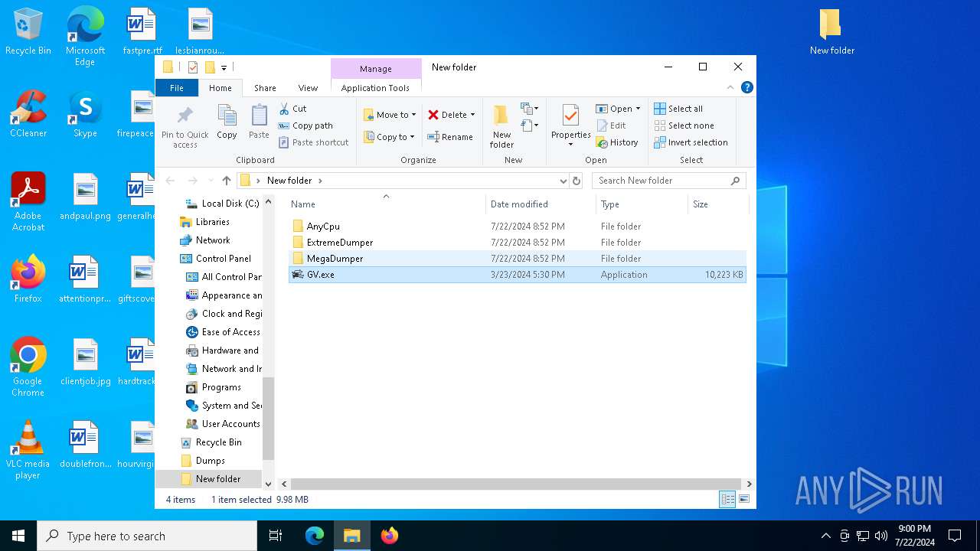Open the Delete dropdown arrow
980x551 pixels.
pyautogui.click(x=472, y=115)
